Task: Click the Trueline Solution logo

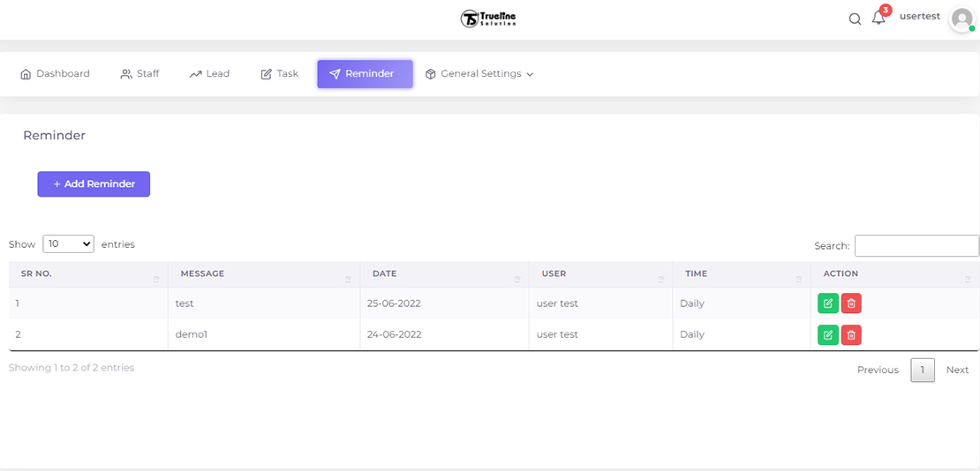Action: pyautogui.click(x=488, y=19)
